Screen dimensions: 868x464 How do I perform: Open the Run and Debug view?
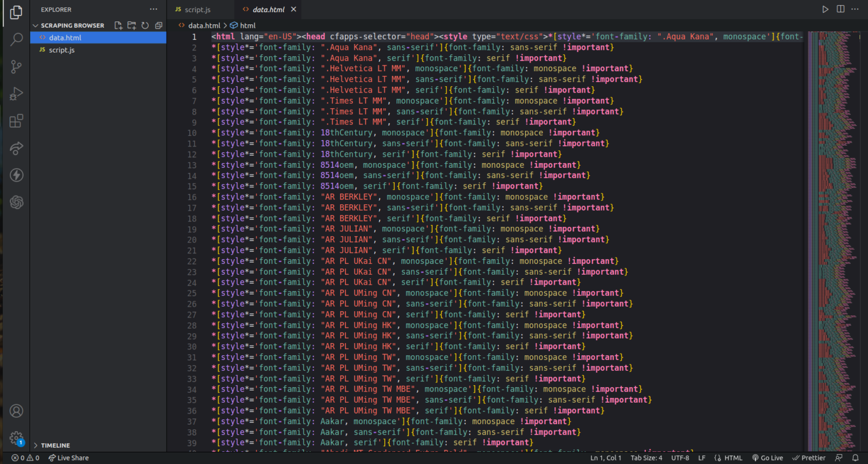coord(16,94)
